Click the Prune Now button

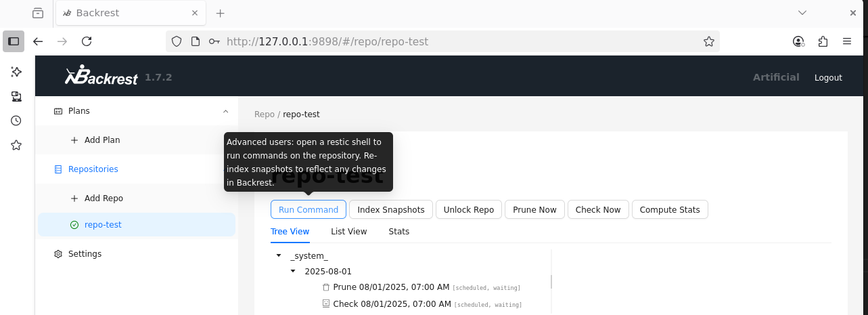click(x=534, y=209)
